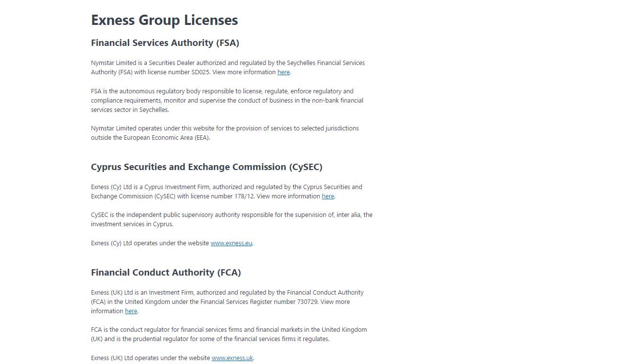
Task: Click the "Cyprus Securities and Exchange Commission (CySEC)" heading
Action: pyautogui.click(x=206, y=167)
